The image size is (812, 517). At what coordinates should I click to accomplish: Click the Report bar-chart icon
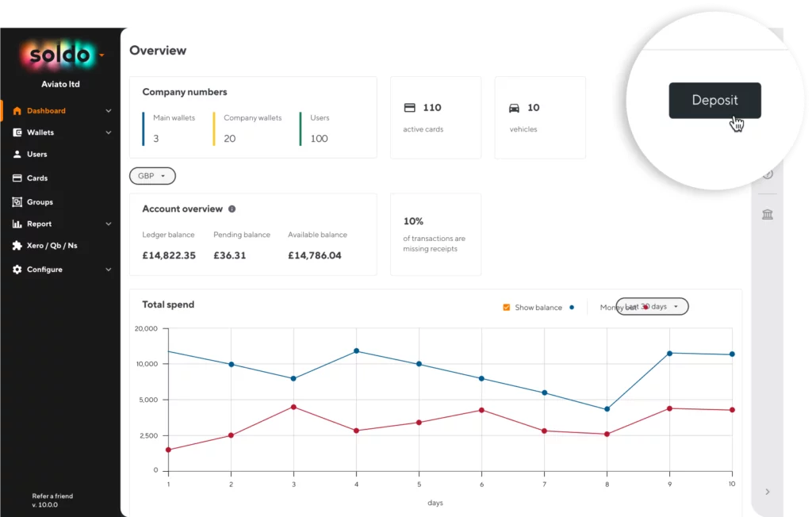[17, 224]
